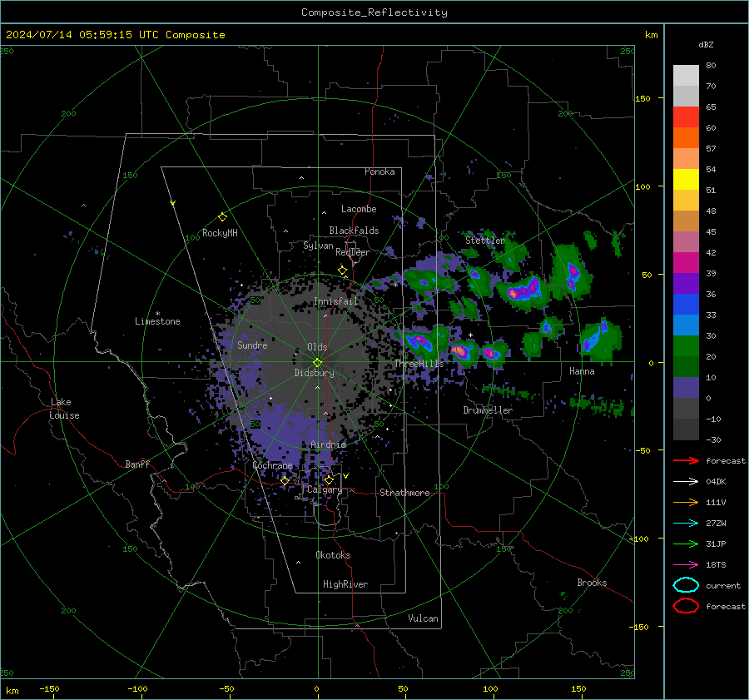Click the 04DK legend label

pyautogui.click(x=716, y=481)
